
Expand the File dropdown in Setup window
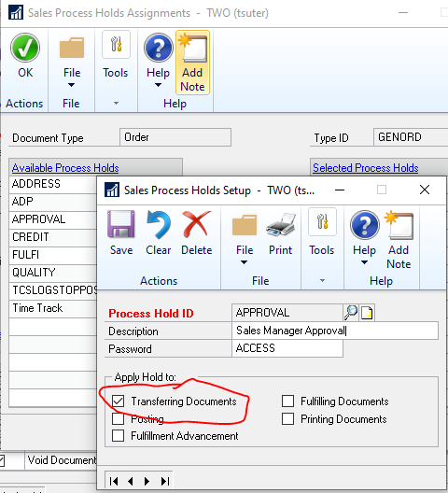[x=245, y=240]
